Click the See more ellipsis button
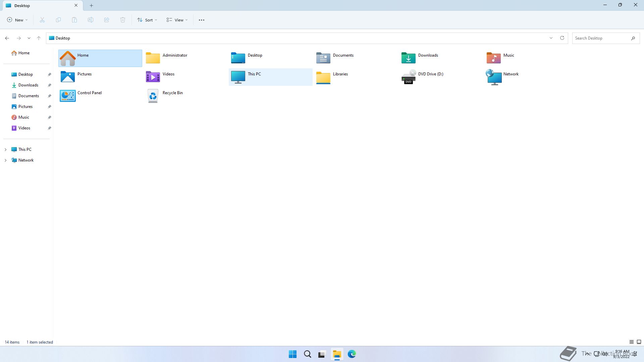 tap(202, 20)
